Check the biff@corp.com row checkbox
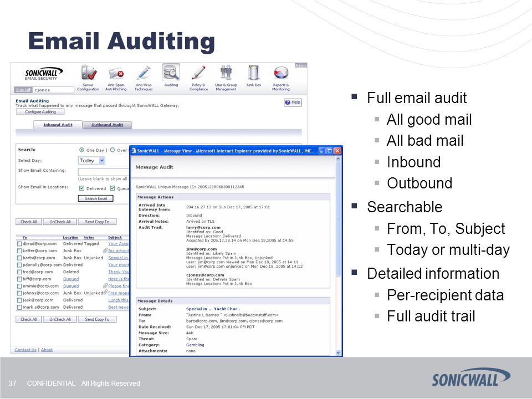Screen dimensions: 532x399 (19, 279)
